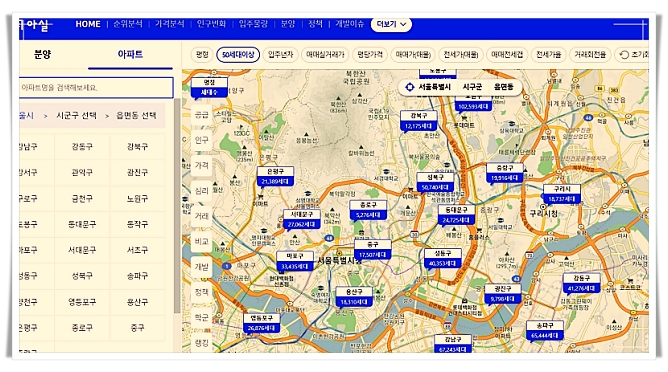Open 입주물량 in top navigation
Viewport: 668px width, 372px height.
click(253, 24)
